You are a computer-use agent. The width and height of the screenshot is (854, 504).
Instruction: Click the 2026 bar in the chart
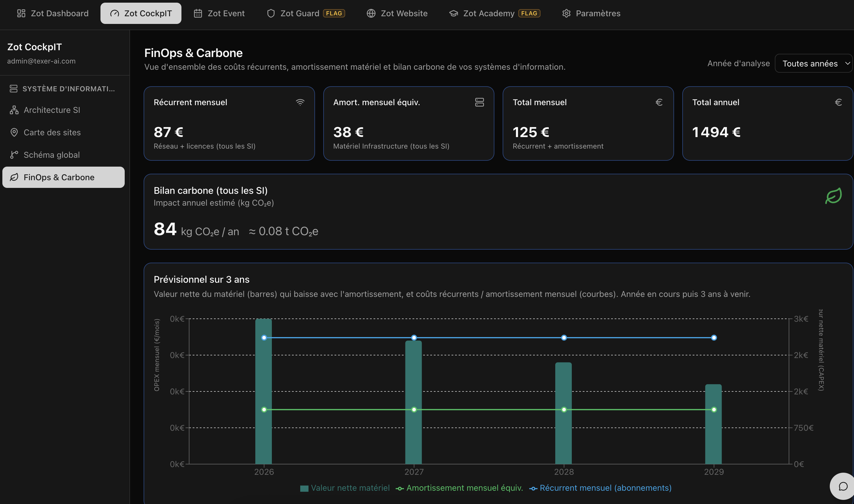pyautogui.click(x=264, y=391)
